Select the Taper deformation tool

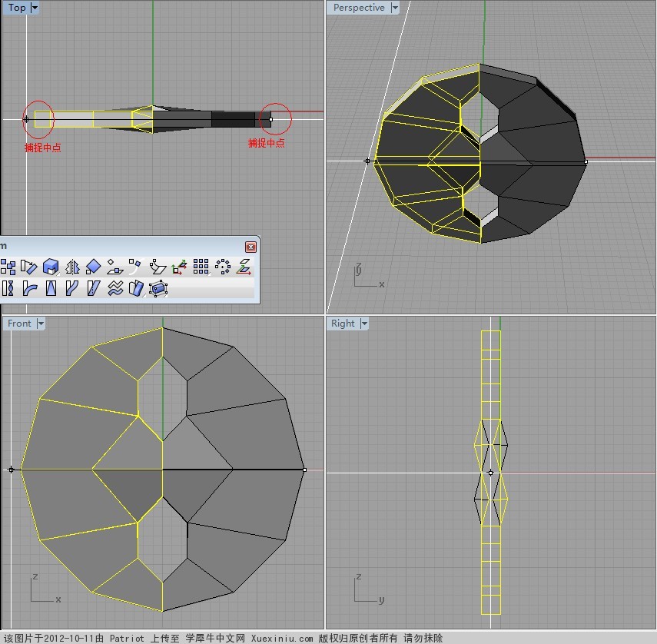(51, 288)
